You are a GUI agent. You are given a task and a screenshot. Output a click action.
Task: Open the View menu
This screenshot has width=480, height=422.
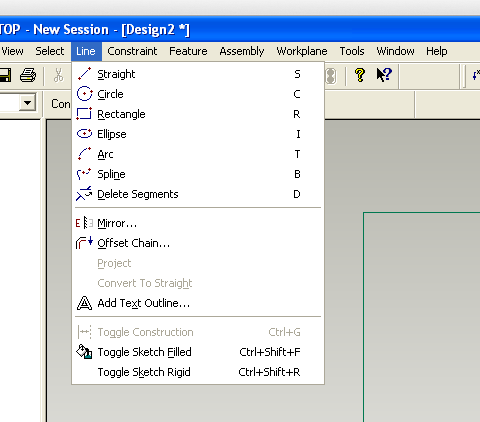tap(12, 51)
